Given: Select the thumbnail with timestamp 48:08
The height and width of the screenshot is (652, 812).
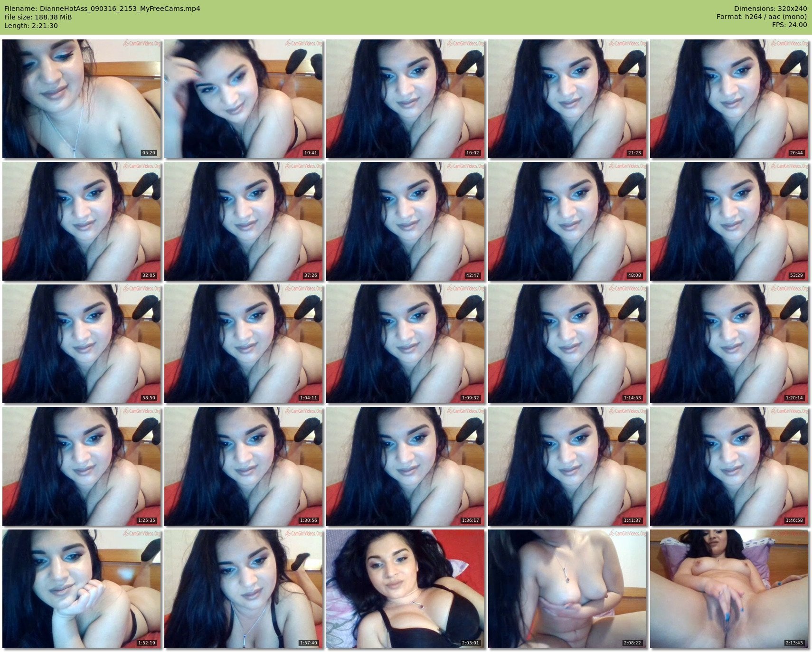Looking at the screenshot, I should tap(567, 221).
